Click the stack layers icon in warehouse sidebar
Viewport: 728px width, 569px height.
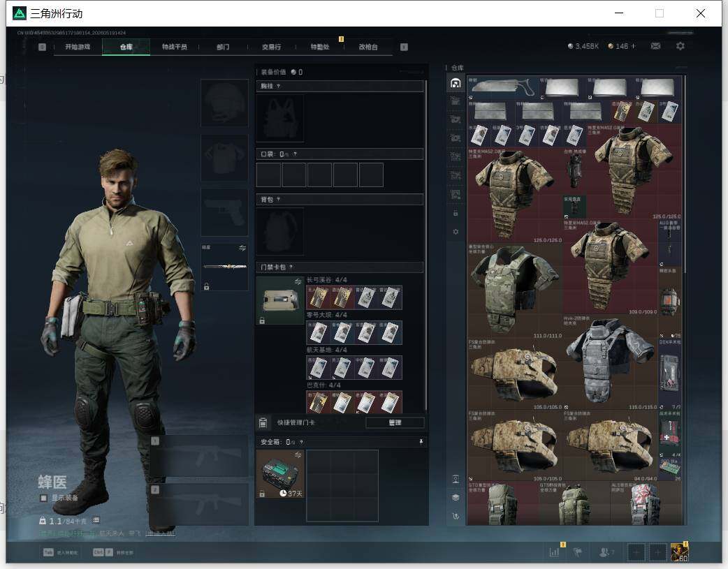(x=456, y=498)
